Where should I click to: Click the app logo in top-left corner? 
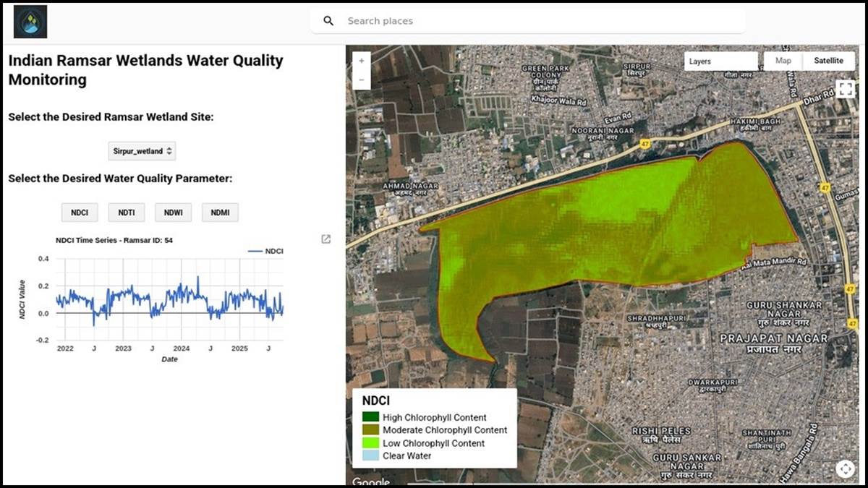tap(30, 22)
